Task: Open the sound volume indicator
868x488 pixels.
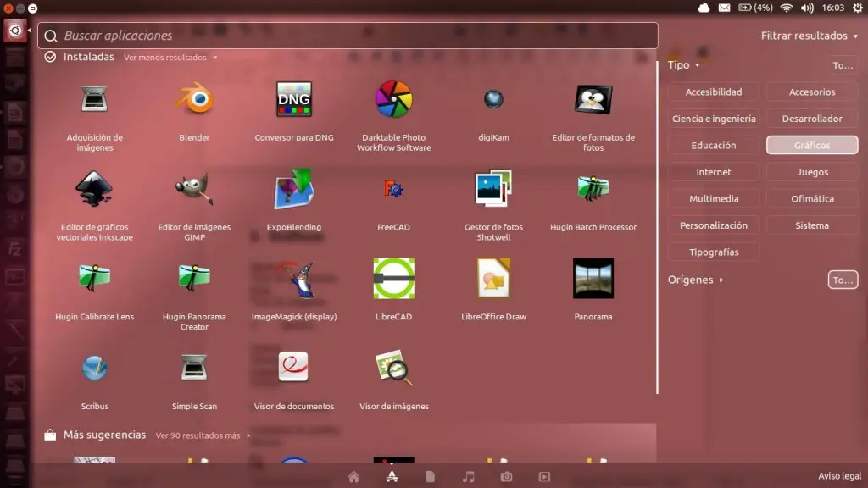Action: (807, 8)
